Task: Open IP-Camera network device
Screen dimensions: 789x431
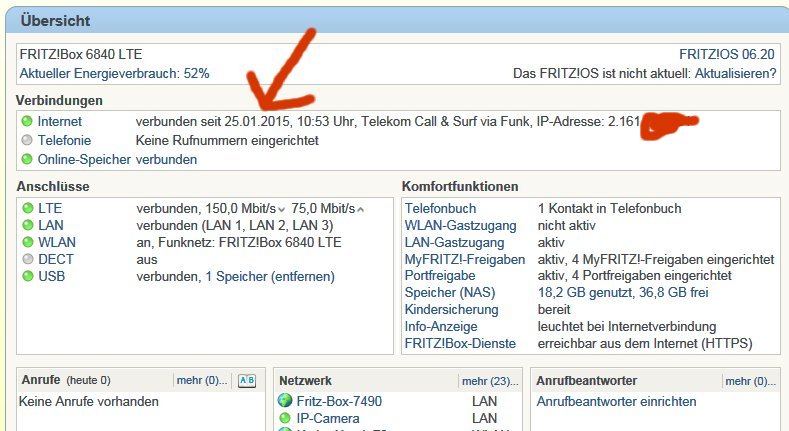Action: (328, 418)
